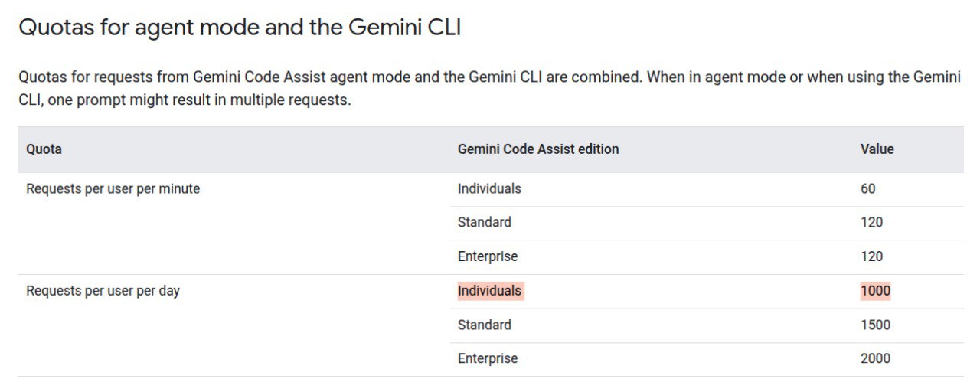Click the "Gemini Code Assist edition" column header
The height and width of the screenshot is (392, 980).
[538, 149]
